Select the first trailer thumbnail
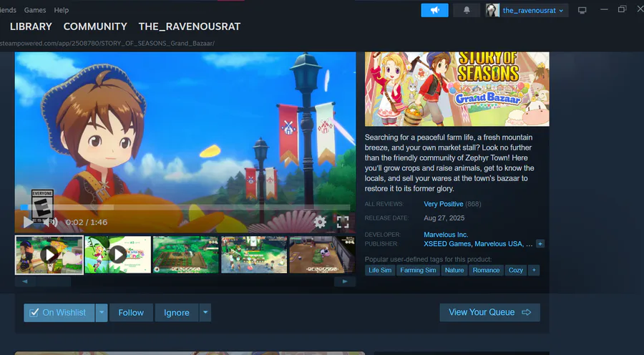 pyautogui.click(x=49, y=255)
